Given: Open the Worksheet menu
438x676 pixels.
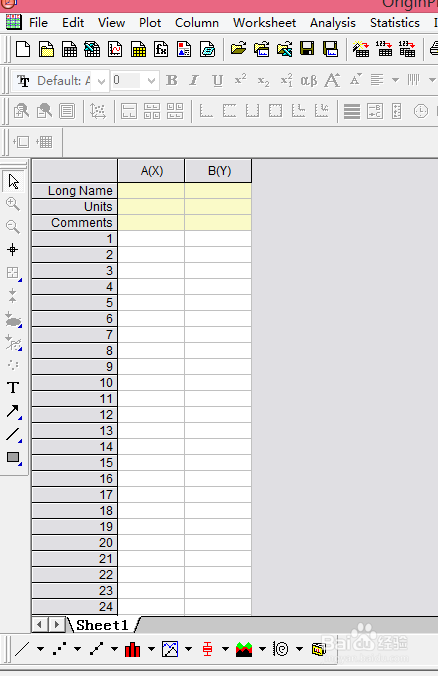Looking at the screenshot, I should point(264,22).
